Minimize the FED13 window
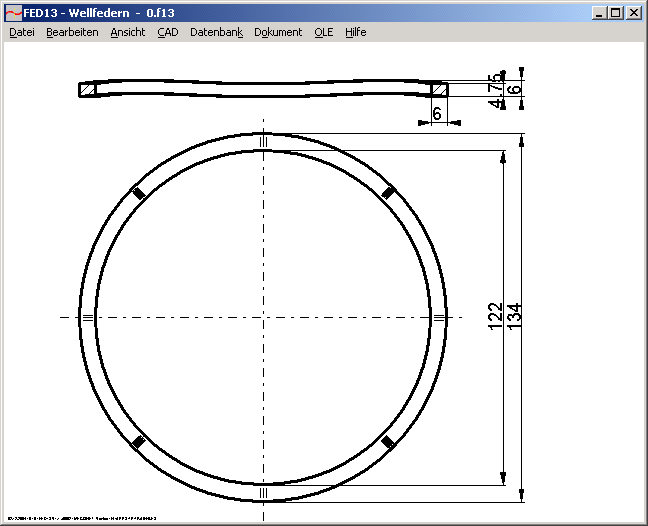This screenshot has width=648, height=526. tap(598, 13)
